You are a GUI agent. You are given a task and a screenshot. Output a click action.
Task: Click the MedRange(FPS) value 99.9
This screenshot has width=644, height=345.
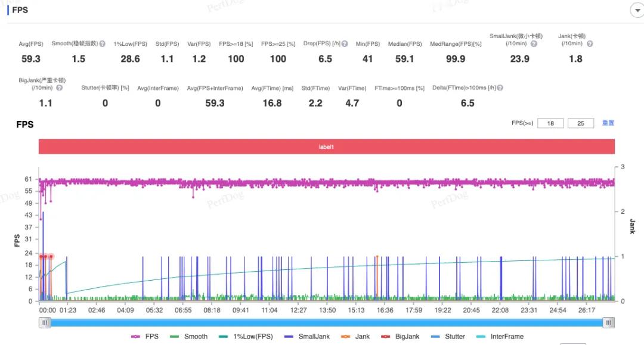(456, 59)
